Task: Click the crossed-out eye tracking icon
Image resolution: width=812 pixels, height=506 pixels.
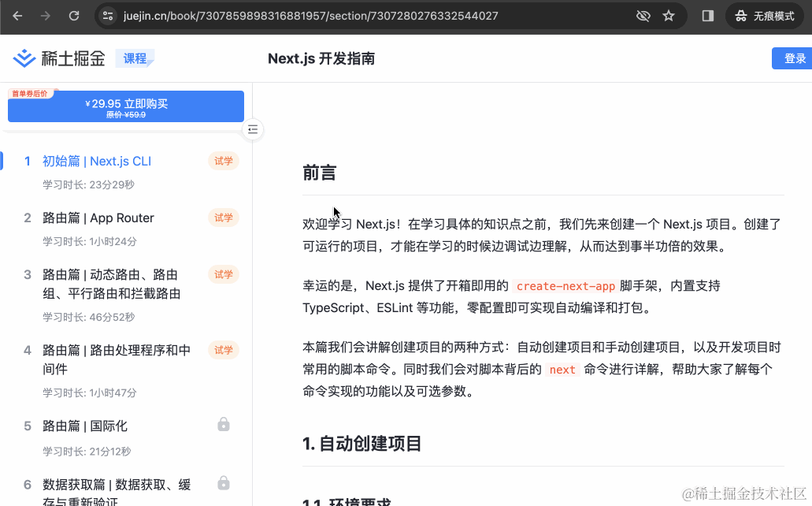Action: coord(643,16)
